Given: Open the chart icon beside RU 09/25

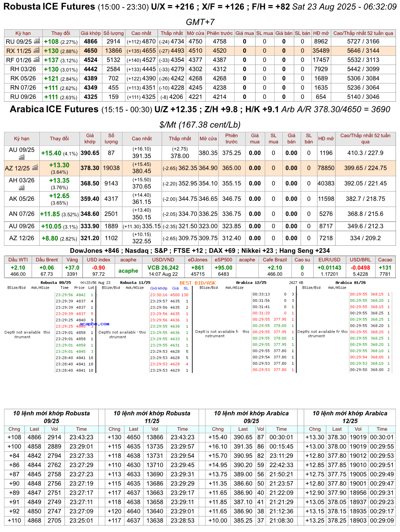Looking at the screenshot, I should tap(37, 41).
